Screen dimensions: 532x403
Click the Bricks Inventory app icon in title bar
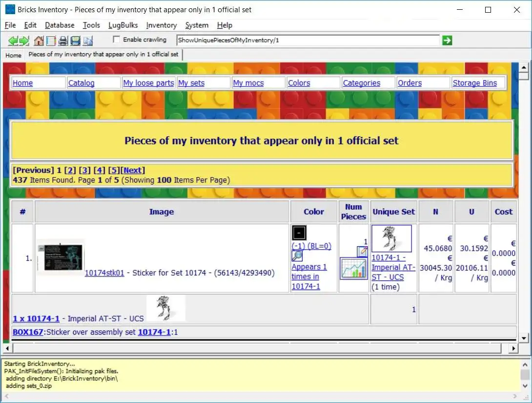pos(10,9)
